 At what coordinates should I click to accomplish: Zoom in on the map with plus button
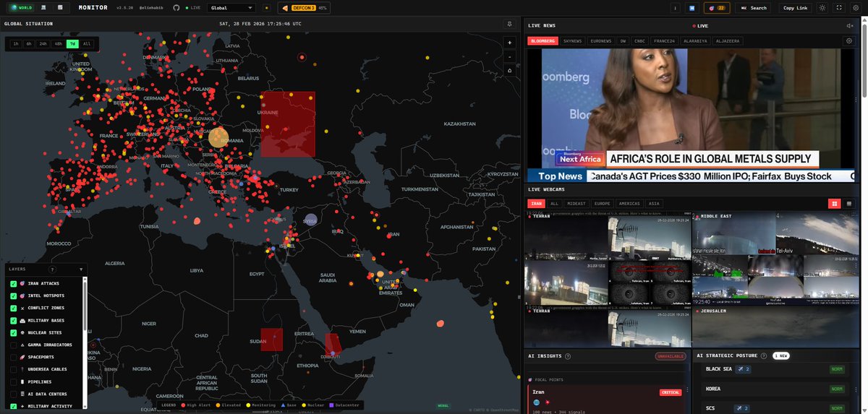tap(510, 43)
